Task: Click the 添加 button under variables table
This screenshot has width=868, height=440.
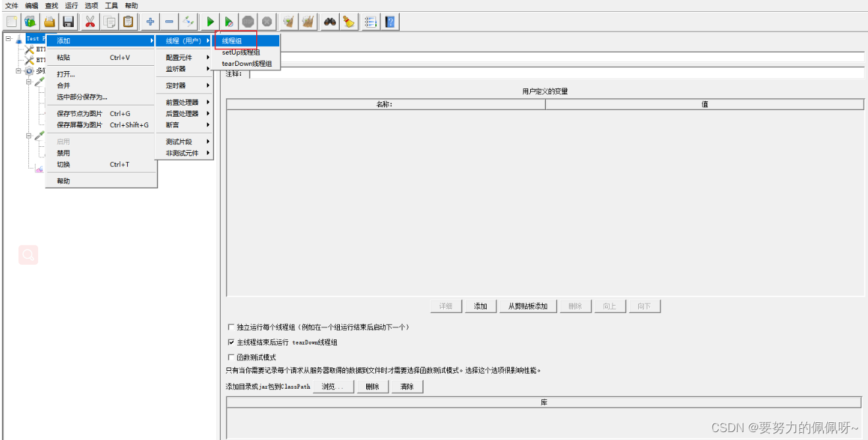Action: click(x=481, y=306)
